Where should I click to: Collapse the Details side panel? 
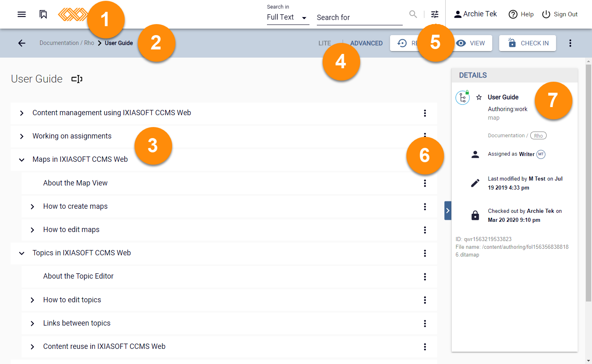point(448,210)
